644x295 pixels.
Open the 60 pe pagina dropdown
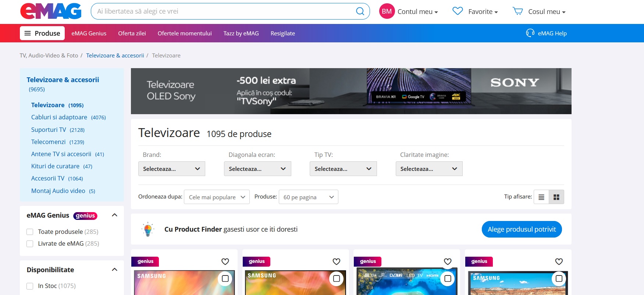(308, 197)
